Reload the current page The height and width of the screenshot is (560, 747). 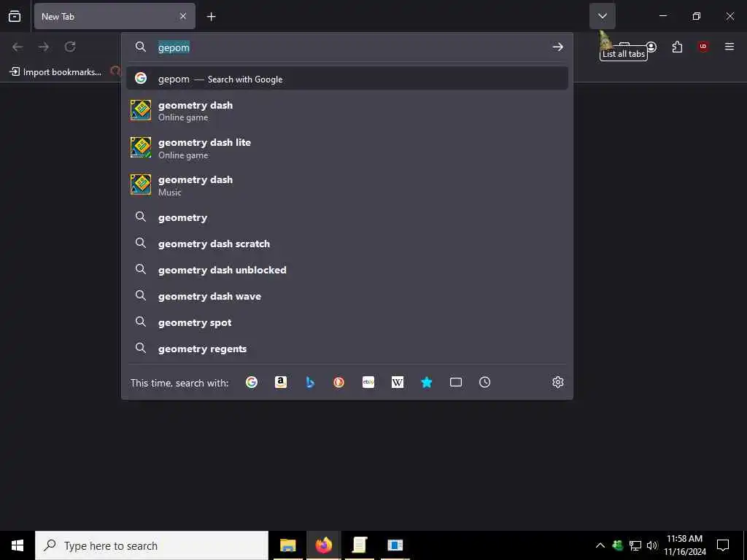point(70,47)
